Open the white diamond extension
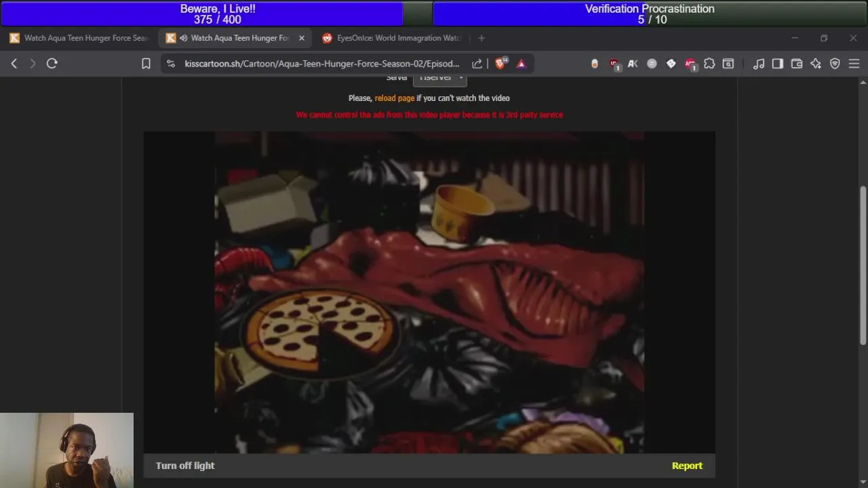The width and height of the screenshot is (868, 488). tap(671, 64)
